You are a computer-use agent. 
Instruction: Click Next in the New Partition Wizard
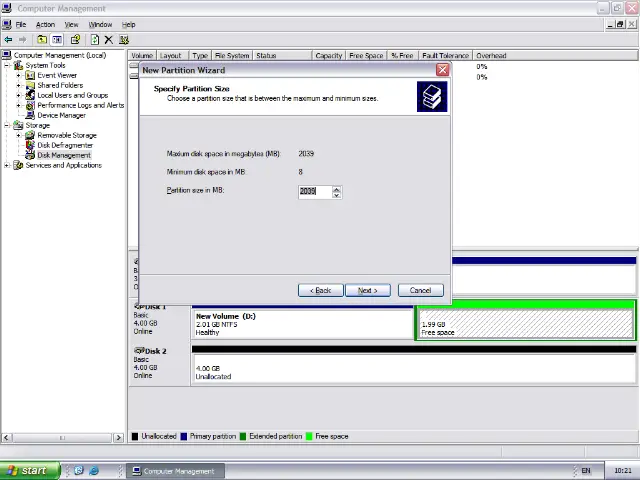click(367, 290)
